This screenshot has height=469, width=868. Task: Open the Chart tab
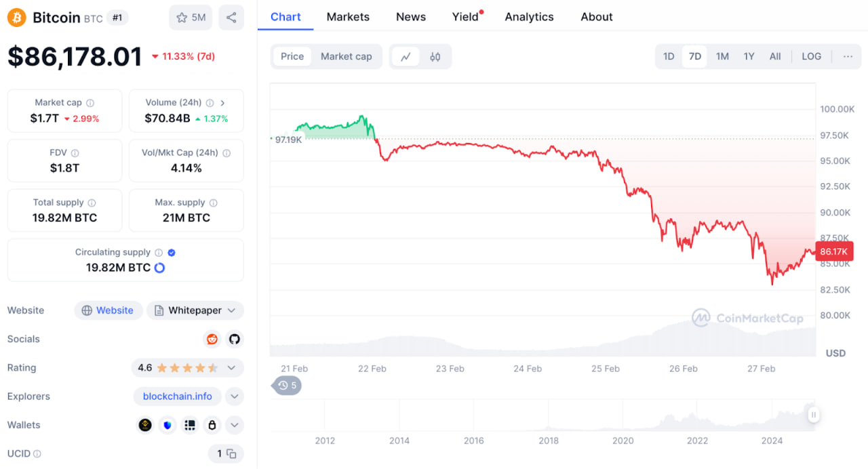[x=285, y=17]
